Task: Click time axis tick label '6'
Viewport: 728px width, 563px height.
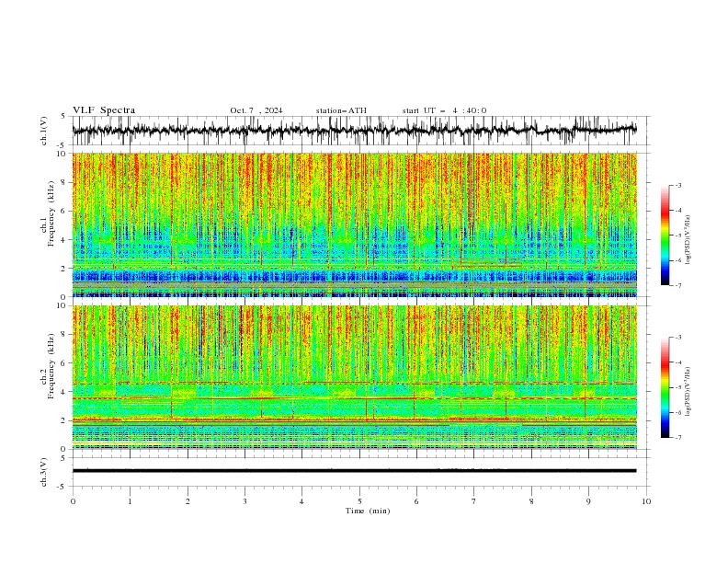Action: pos(416,501)
